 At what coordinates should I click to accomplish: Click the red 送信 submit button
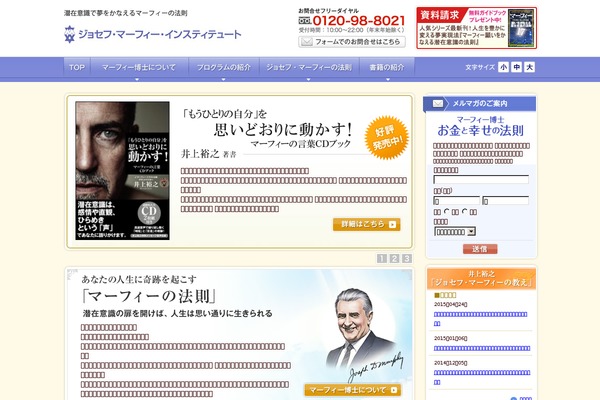(480, 249)
